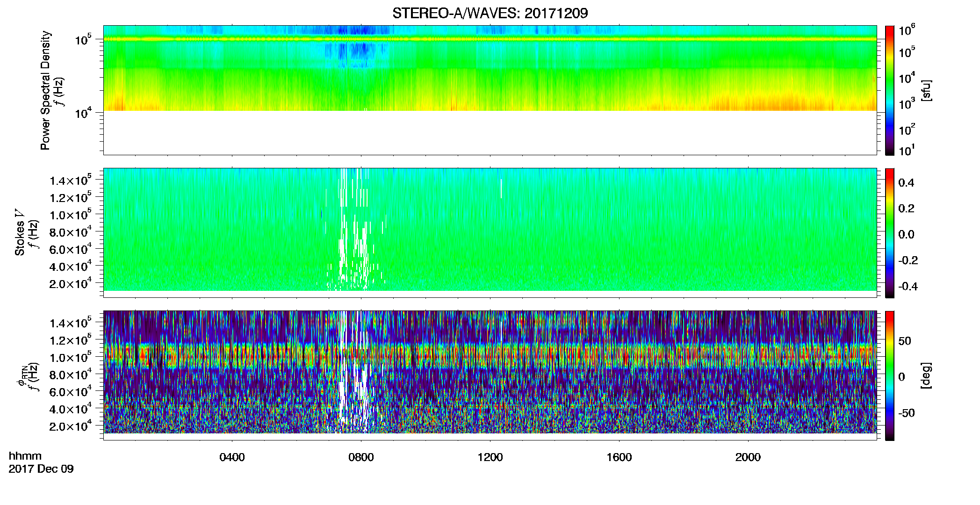Select the 2000 time axis label
Screen dimensions: 980x505
(748, 457)
